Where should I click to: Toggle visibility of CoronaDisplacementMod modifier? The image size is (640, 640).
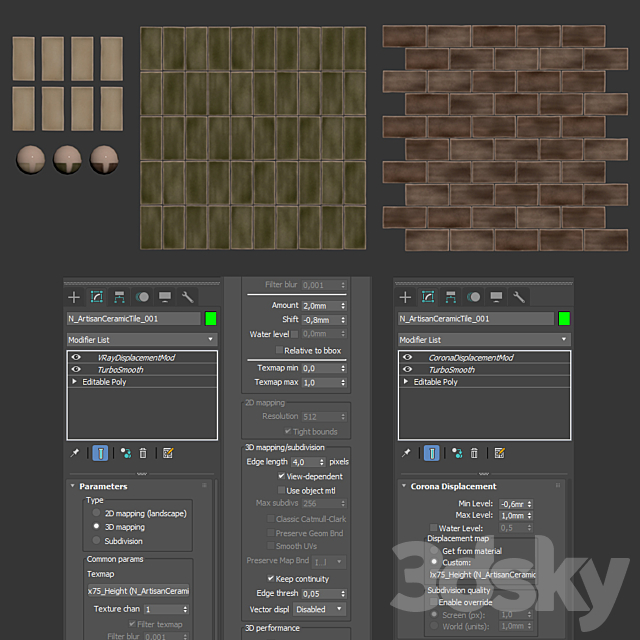(407, 357)
